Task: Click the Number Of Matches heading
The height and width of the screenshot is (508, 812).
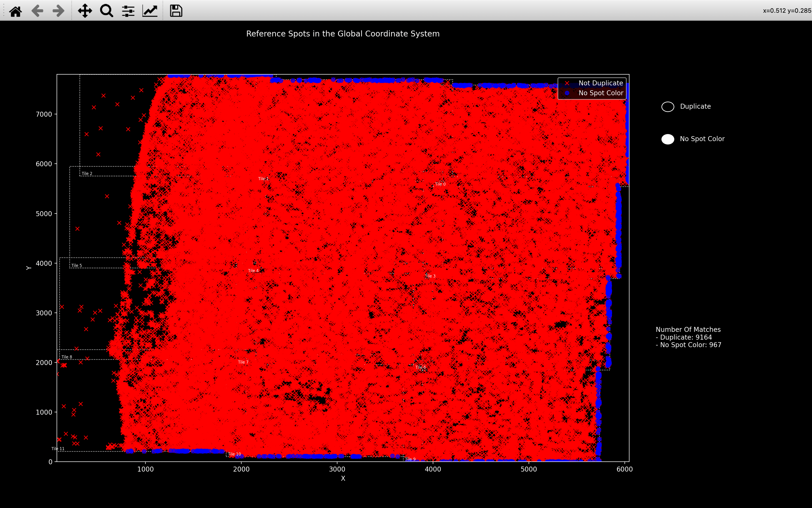Action: pyautogui.click(x=688, y=329)
